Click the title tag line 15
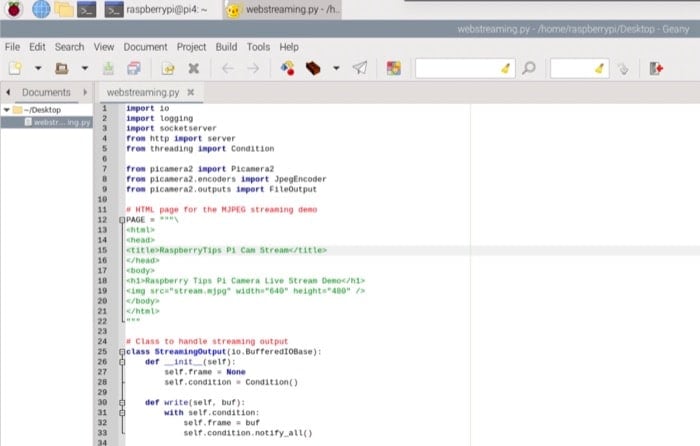Screen dimensions: 700x446 coord(226,250)
